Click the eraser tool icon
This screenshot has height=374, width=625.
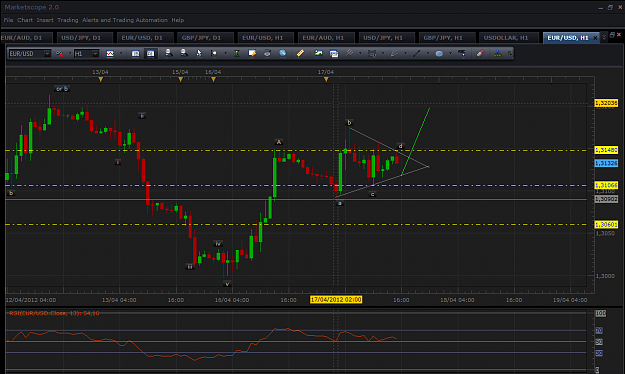pyautogui.click(x=480, y=53)
